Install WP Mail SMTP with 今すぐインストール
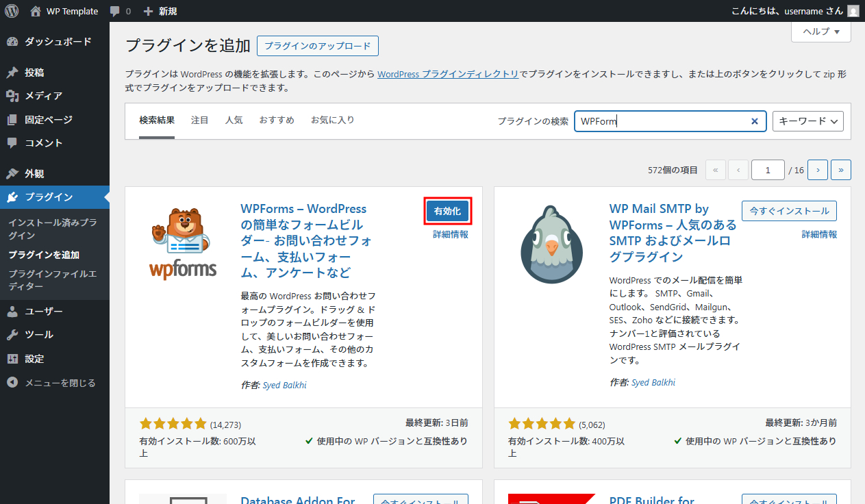The image size is (865, 504). pyautogui.click(x=789, y=211)
